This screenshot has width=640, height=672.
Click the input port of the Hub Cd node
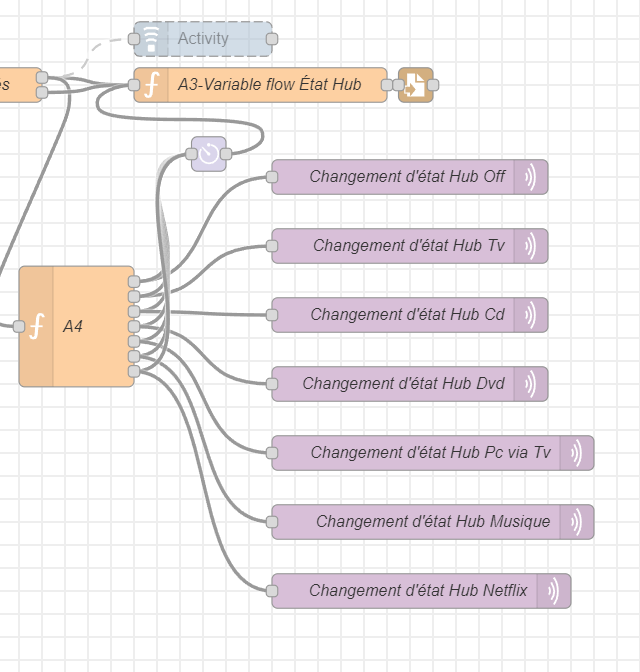(x=272, y=315)
